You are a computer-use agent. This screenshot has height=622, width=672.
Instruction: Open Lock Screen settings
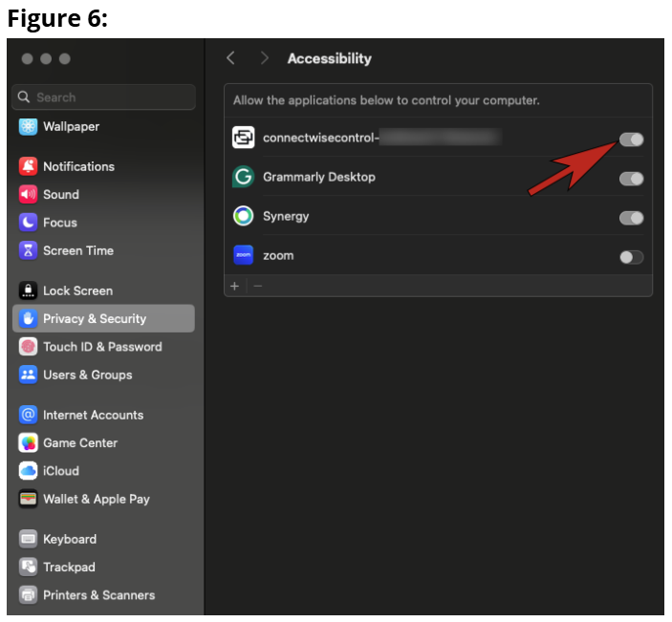coord(77,290)
